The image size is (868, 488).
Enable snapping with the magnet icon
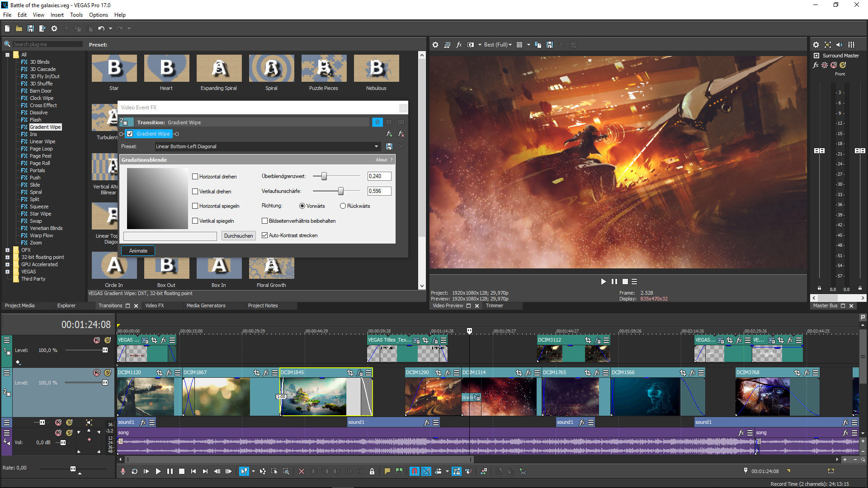(x=415, y=471)
